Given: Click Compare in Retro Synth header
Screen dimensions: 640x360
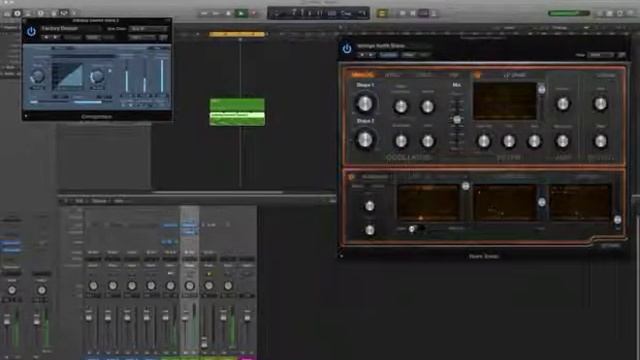Looking at the screenshot, I should pos(389,55).
